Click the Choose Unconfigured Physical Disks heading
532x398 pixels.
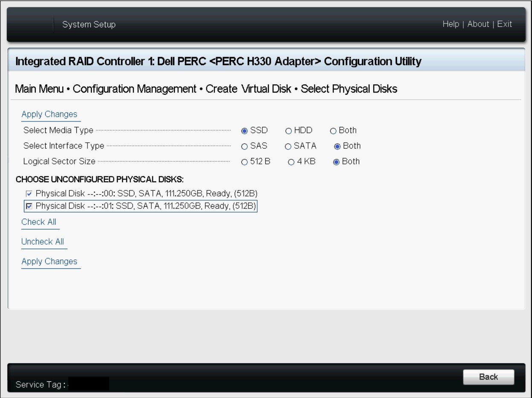coord(100,179)
